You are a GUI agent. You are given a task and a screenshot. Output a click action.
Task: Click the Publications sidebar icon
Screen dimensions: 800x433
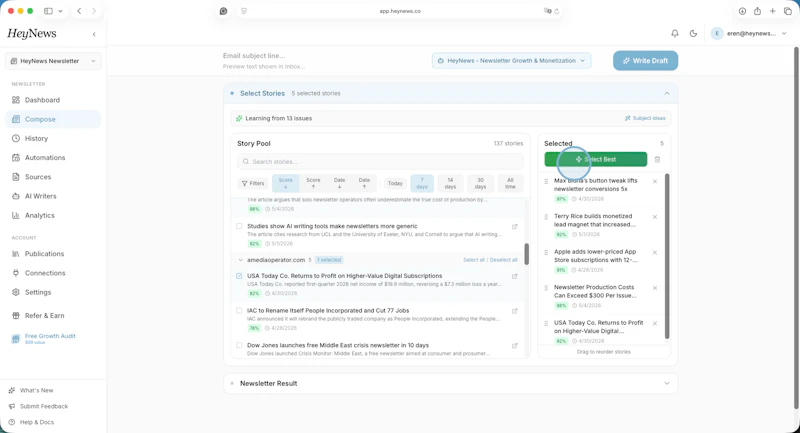16,253
